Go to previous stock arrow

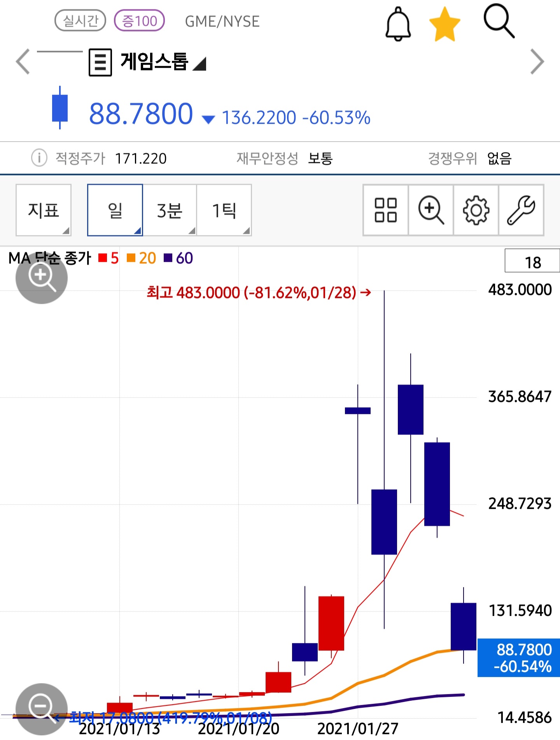[x=23, y=61]
